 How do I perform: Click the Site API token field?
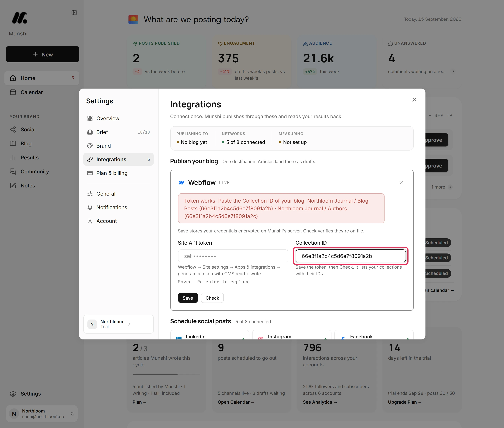[233, 256]
